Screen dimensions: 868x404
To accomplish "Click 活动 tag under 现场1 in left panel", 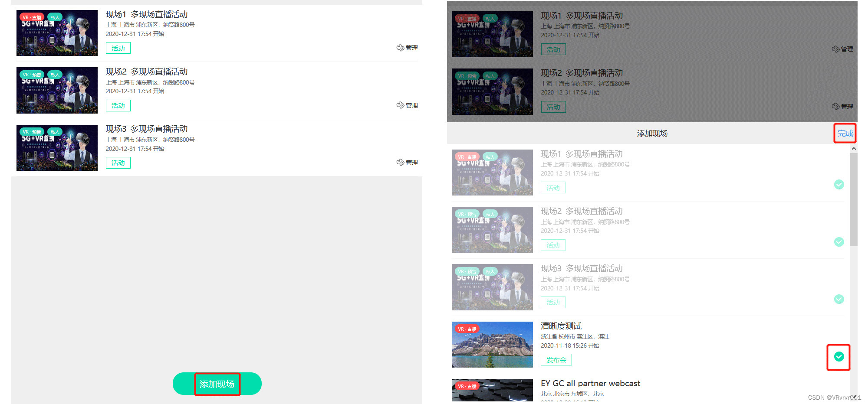I will [118, 48].
